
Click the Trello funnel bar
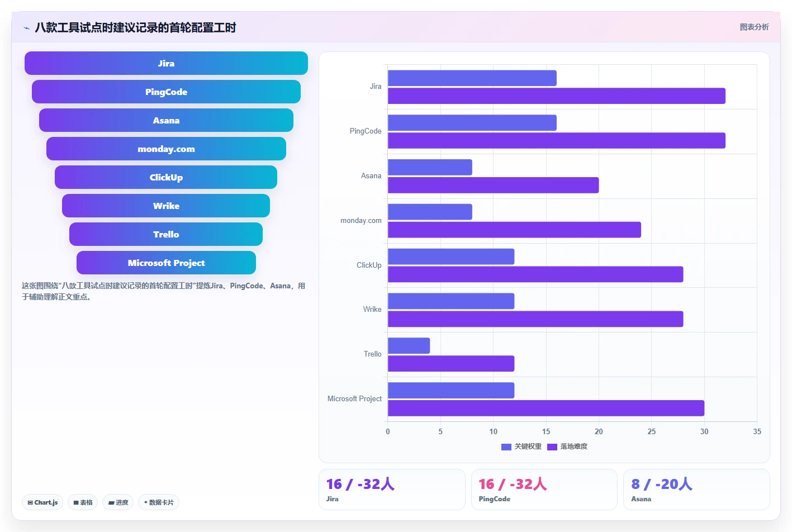(166, 234)
